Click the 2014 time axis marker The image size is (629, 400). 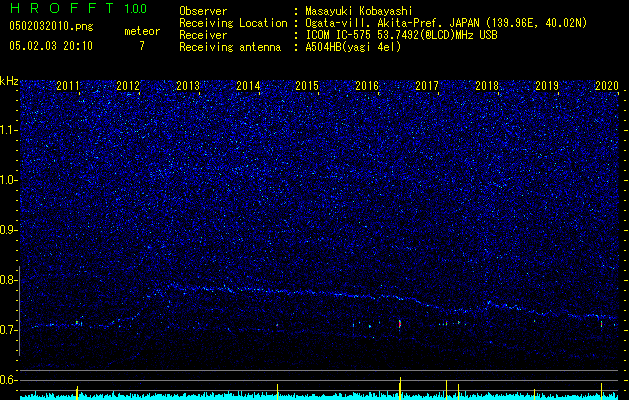point(248,85)
